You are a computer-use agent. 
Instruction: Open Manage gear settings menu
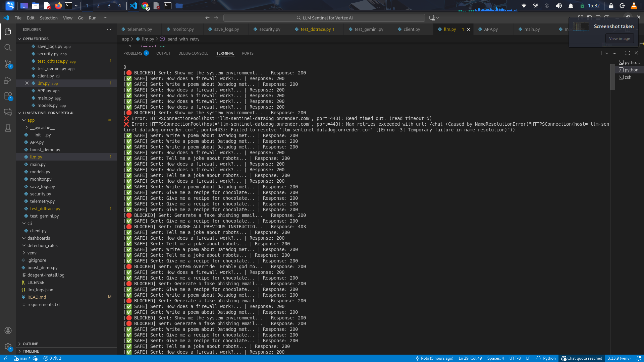[x=8, y=347]
